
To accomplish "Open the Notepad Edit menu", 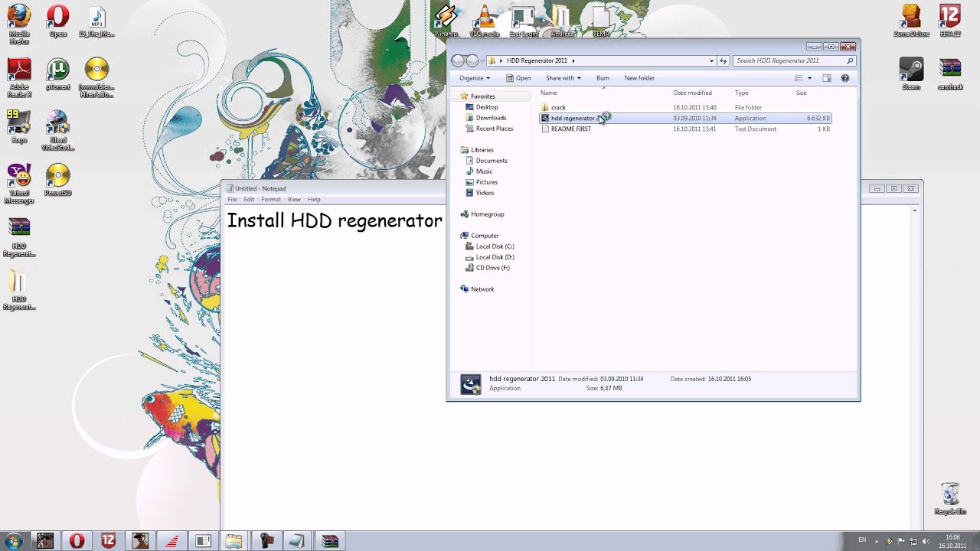I will tap(249, 200).
